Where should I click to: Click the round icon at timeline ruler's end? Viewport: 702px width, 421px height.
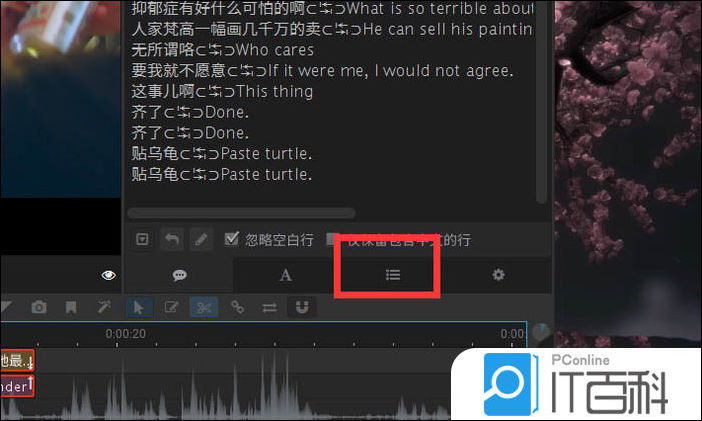pos(541,333)
